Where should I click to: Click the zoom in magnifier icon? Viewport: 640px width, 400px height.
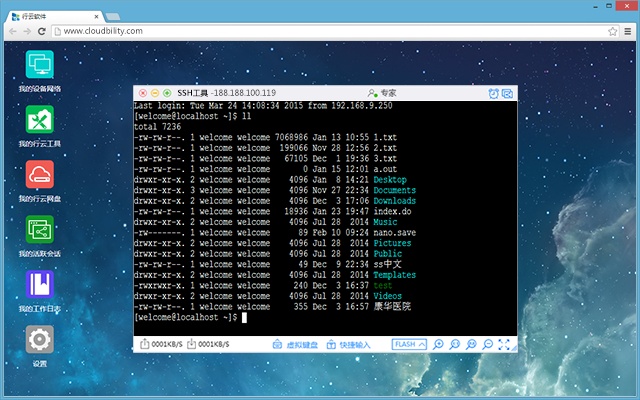[x=438, y=344]
